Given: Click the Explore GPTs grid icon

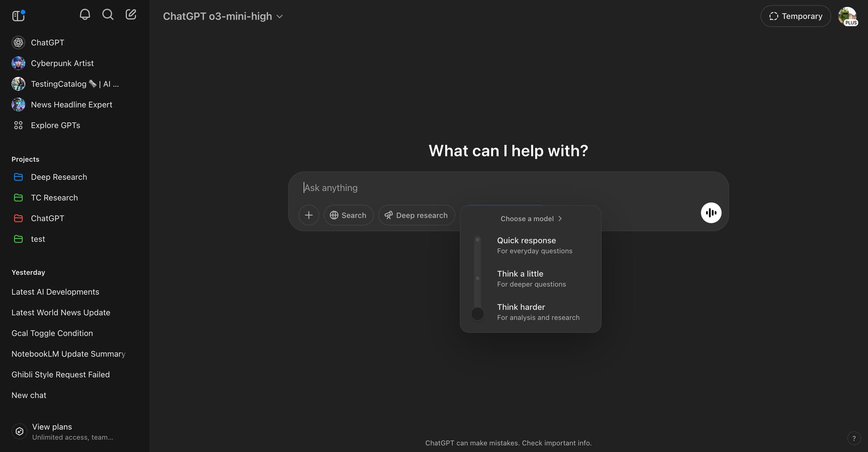Looking at the screenshot, I should point(18,125).
